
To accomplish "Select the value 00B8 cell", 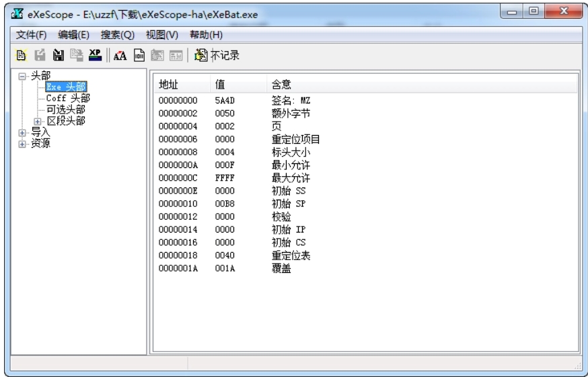I will coord(225,204).
